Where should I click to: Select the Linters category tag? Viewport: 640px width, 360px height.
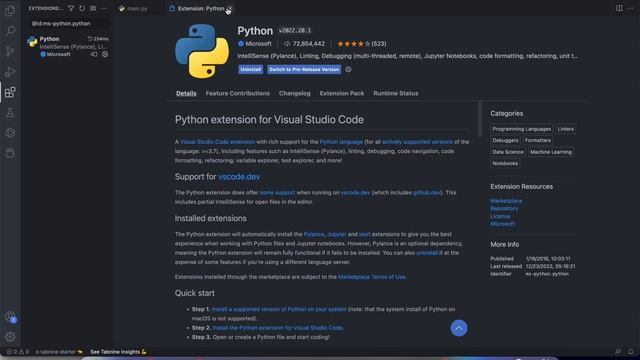(x=566, y=129)
